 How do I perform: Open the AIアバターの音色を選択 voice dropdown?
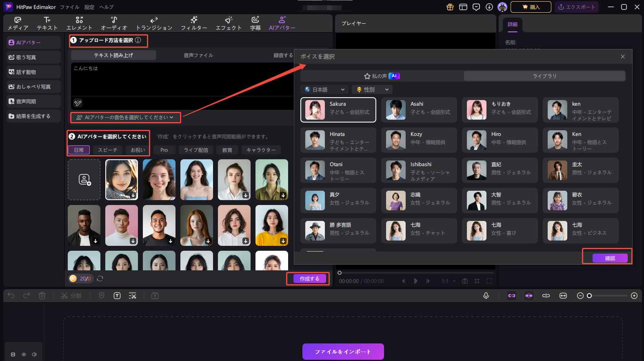tap(125, 117)
